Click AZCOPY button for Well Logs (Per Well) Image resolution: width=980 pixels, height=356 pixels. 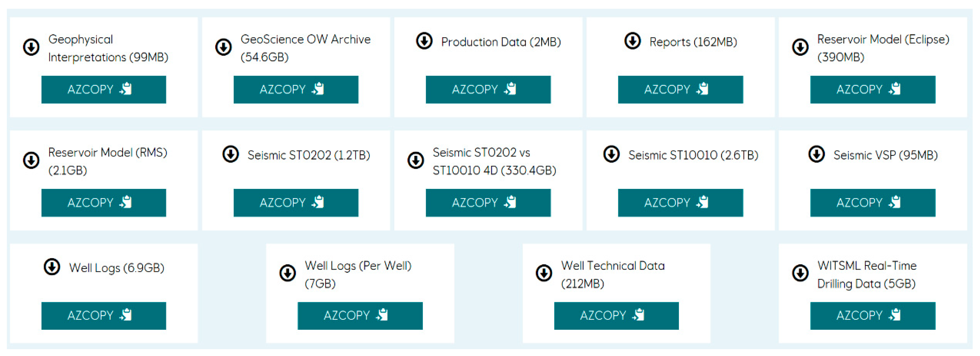(359, 316)
